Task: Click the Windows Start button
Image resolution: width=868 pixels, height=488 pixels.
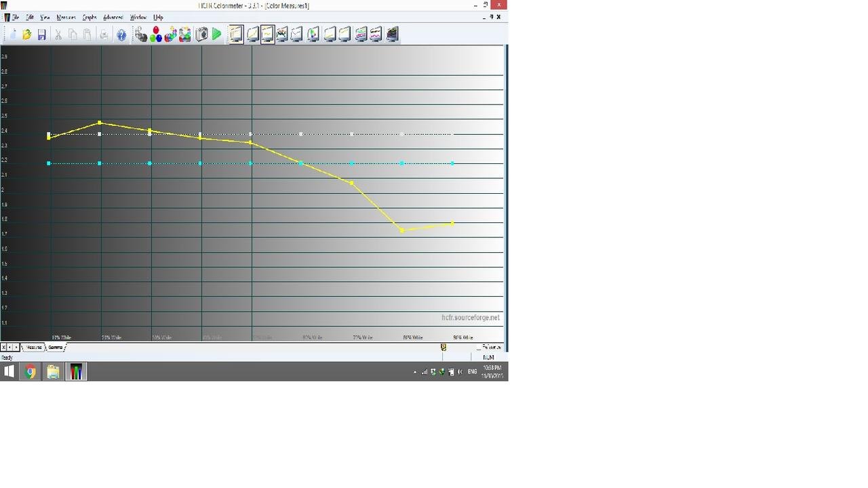Action: [x=9, y=371]
